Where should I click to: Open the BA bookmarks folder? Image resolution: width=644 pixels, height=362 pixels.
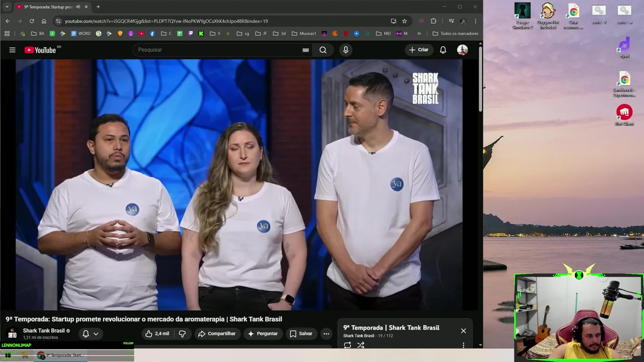(x=38, y=34)
